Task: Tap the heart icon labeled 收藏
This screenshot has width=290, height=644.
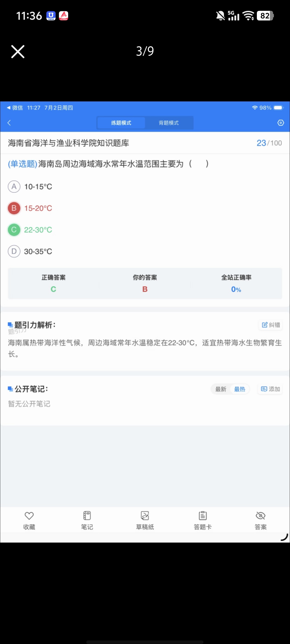Action: [29, 515]
